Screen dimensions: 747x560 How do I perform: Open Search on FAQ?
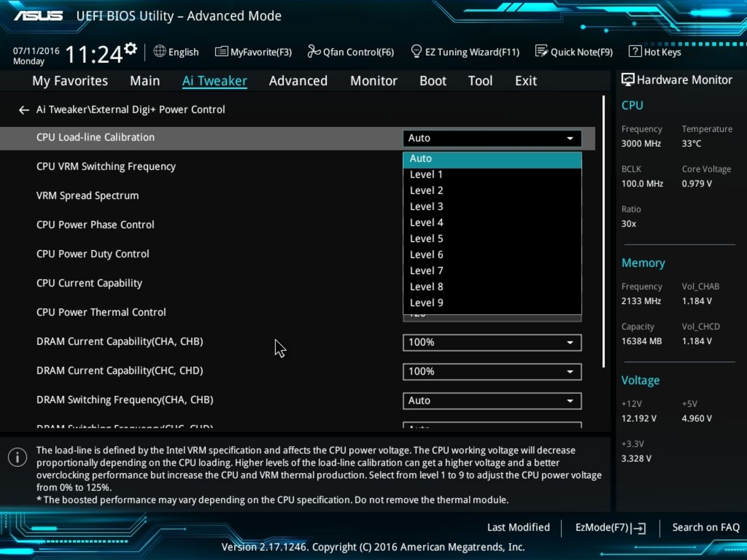coord(706,528)
